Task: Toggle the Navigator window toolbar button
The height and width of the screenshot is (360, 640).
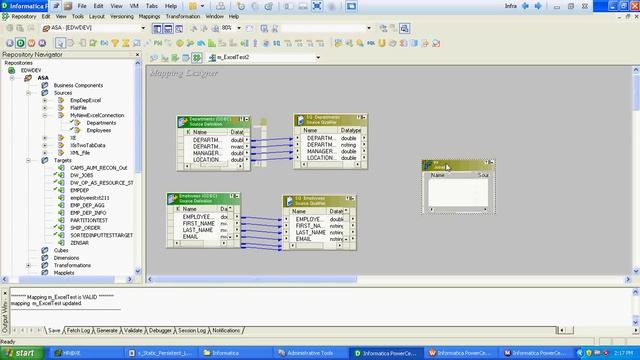Action: click(x=157, y=28)
